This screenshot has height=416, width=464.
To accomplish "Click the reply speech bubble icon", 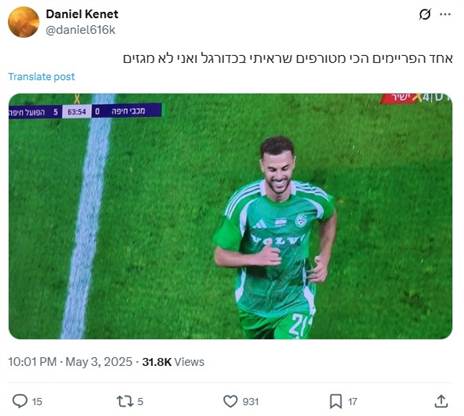I will pyautogui.click(x=20, y=401).
